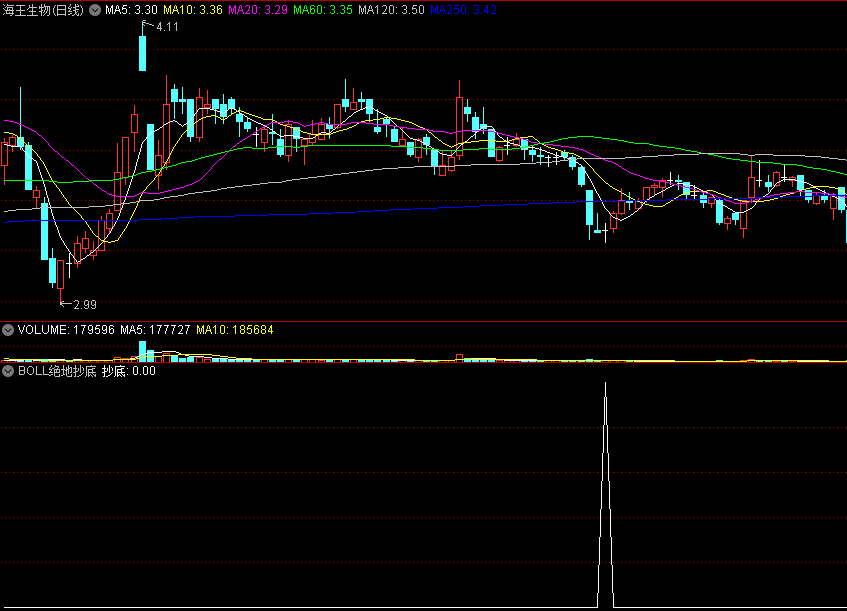Select the volume MA5: 177727 value
The height and width of the screenshot is (611, 847).
(155, 330)
